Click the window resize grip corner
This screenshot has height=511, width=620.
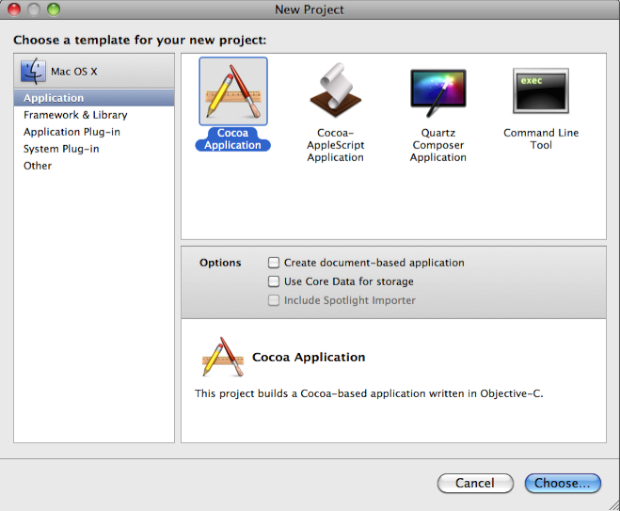(x=614, y=505)
